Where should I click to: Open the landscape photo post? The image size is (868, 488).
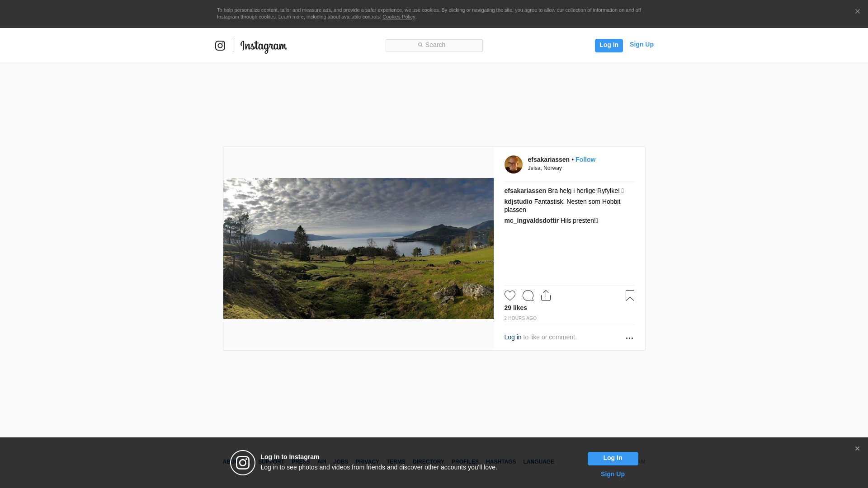358,249
